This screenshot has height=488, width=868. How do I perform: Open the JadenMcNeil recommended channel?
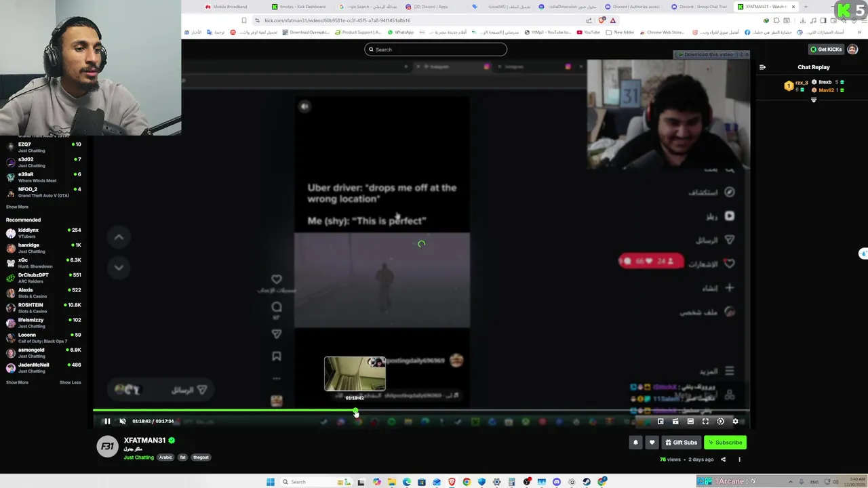tap(43, 367)
